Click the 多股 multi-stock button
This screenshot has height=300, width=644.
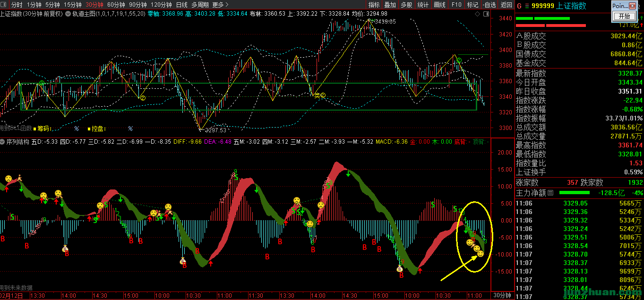(x=406, y=5)
